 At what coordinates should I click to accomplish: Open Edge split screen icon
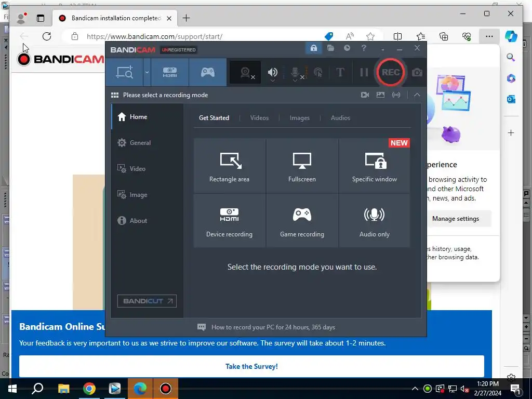point(397,36)
